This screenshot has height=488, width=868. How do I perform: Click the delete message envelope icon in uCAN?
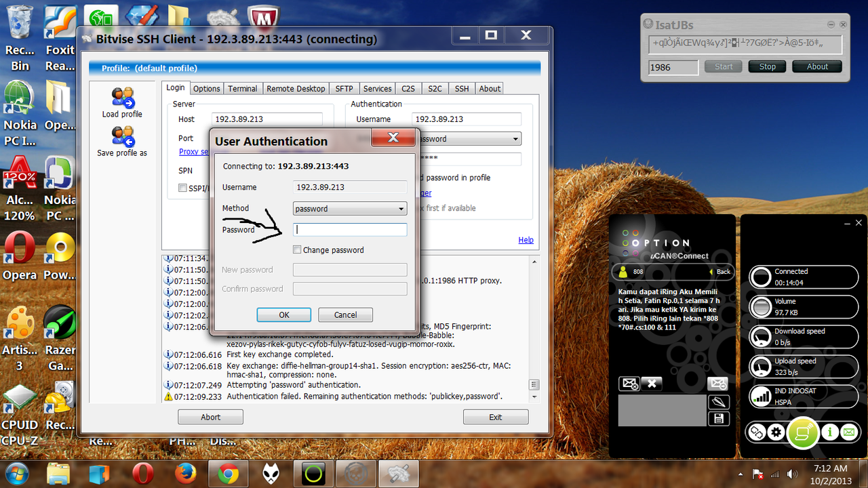(x=629, y=384)
